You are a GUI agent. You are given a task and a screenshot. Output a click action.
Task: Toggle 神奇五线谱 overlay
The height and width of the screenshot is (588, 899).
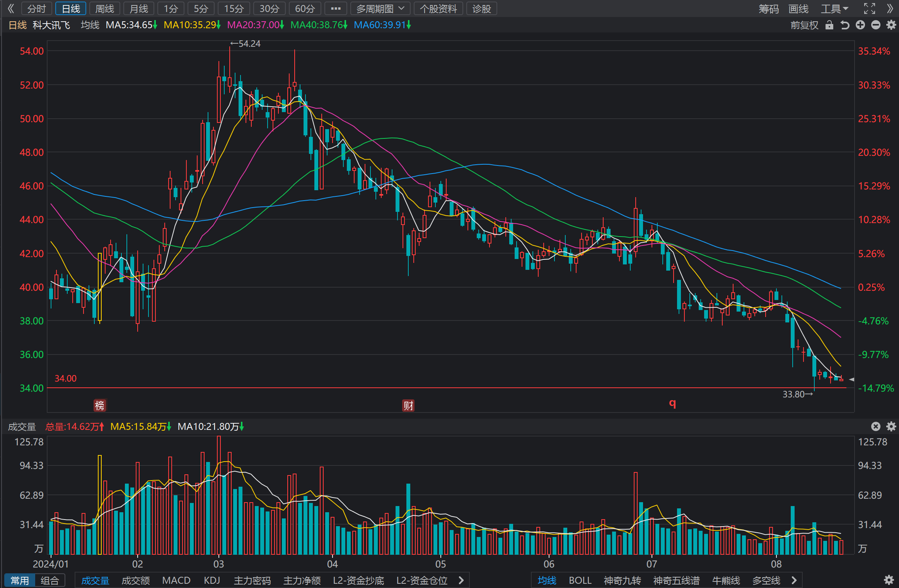coord(676,580)
